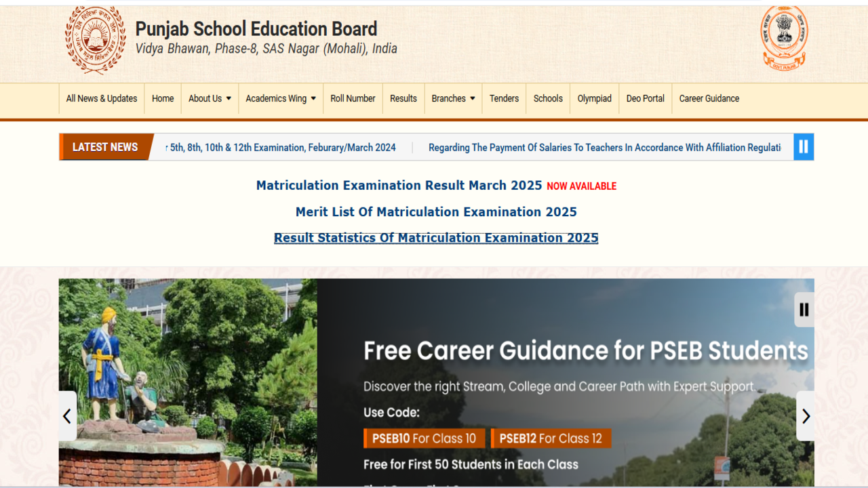Click the 'Use Code:' text in banner

[x=391, y=412]
